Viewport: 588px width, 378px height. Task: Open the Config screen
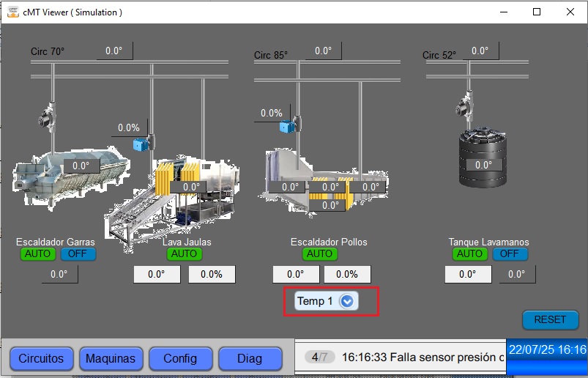[x=180, y=358]
